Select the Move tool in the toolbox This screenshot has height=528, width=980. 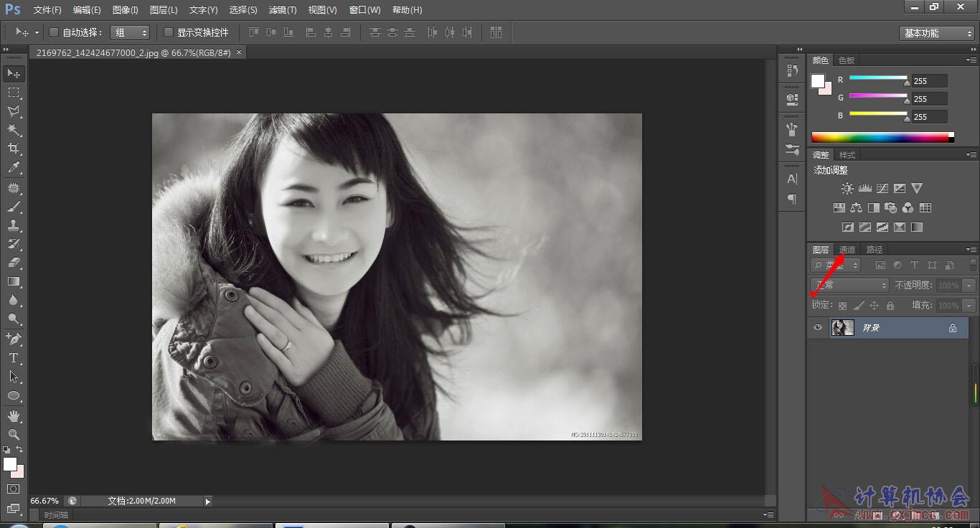14,74
